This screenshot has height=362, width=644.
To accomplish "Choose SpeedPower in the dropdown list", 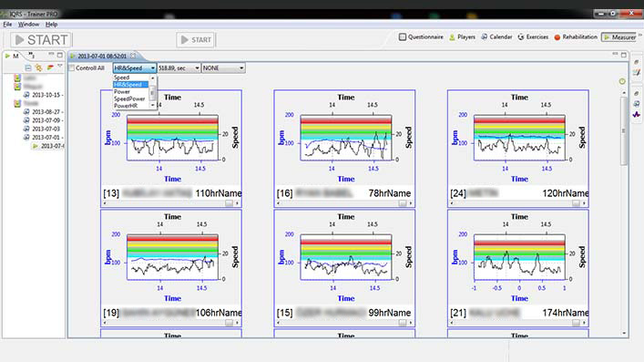I will (131, 98).
